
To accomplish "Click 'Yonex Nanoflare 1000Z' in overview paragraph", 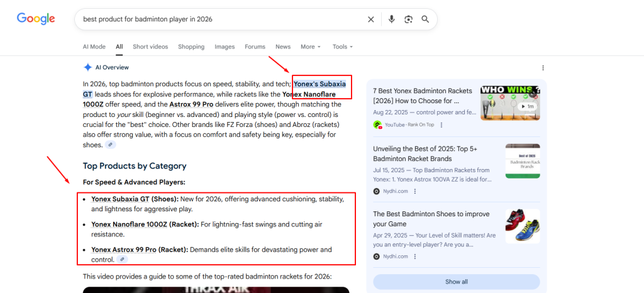I will 309,94.
